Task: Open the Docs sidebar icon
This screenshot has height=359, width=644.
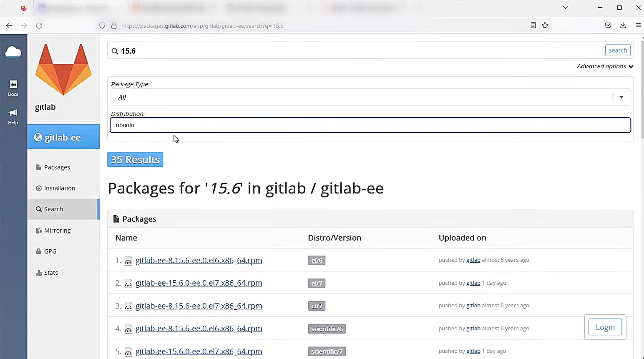Action: [13, 88]
